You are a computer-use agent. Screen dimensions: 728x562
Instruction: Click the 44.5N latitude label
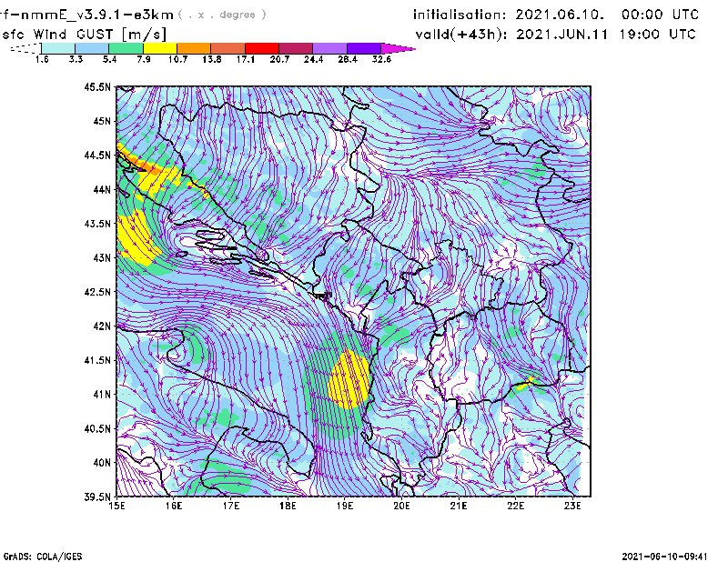point(97,155)
